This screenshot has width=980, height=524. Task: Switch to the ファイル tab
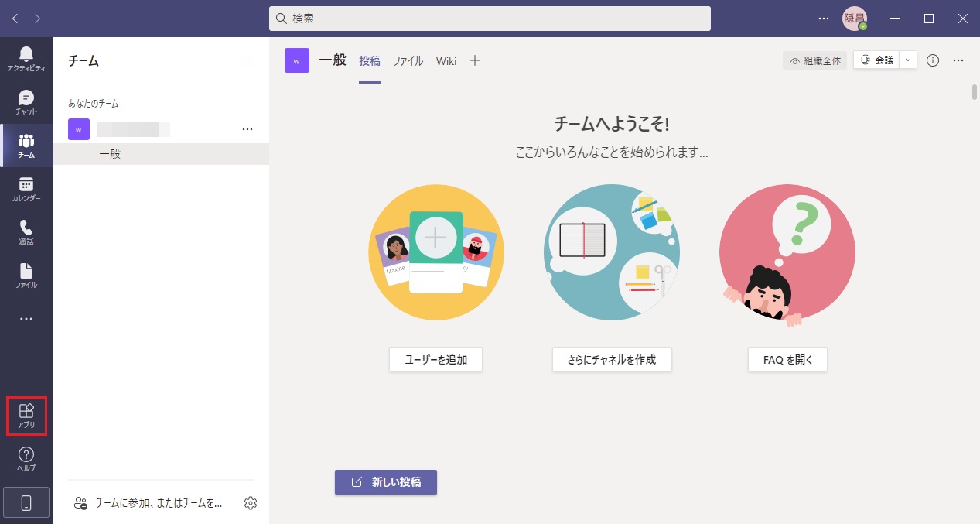[x=408, y=60]
